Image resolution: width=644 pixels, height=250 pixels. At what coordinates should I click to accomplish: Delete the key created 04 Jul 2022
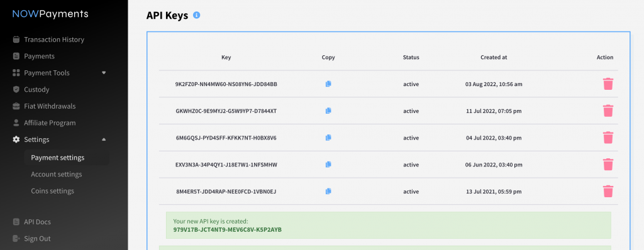[x=608, y=138]
